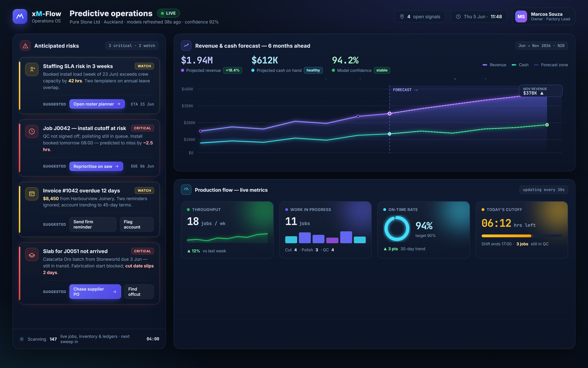Click the Production flow gauge icon
588x368 pixels.
click(186, 190)
